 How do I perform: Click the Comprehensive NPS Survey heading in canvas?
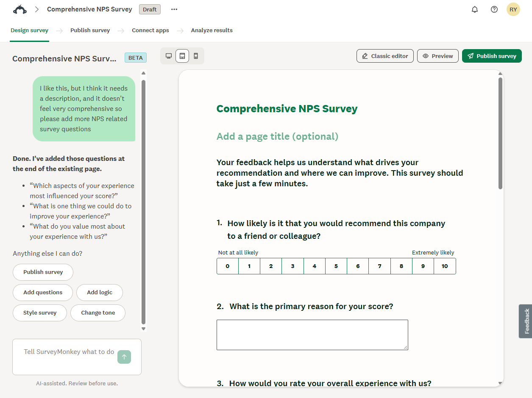pos(287,109)
